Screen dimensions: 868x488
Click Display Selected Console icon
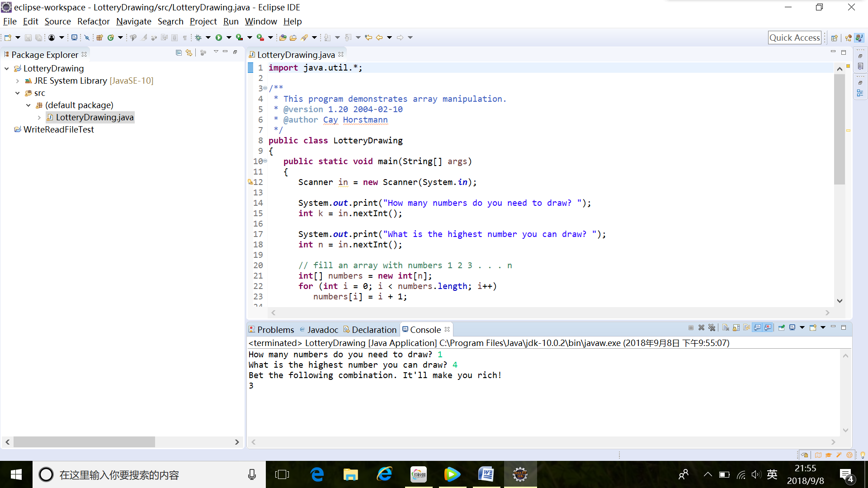(x=792, y=327)
